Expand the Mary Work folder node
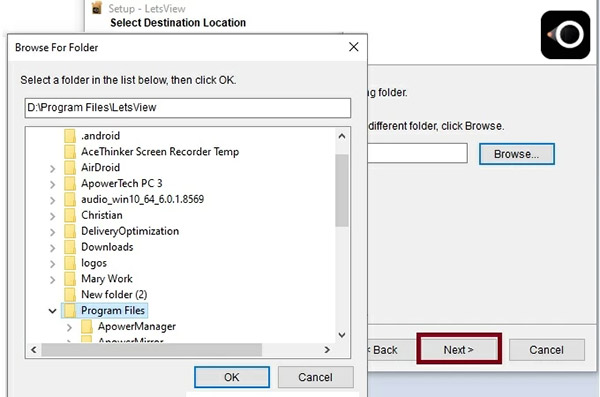The width and height of the screenshot is (600, 397). tap(52, 280)
